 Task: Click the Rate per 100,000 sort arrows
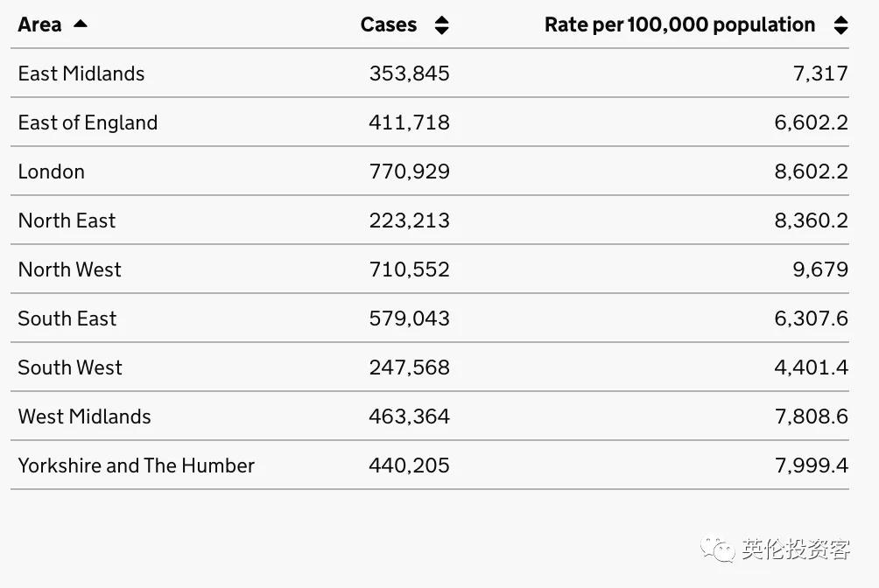[x=840, y=25]
